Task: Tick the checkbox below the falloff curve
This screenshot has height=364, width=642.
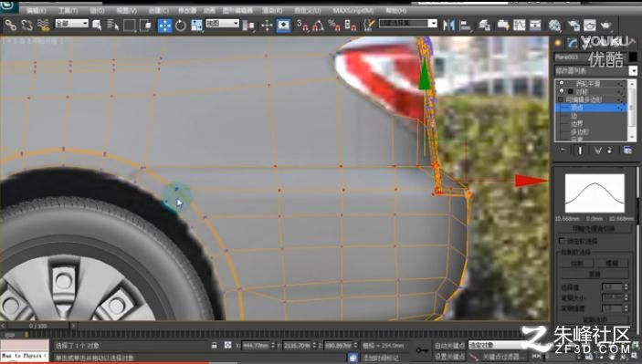Action: pos(562,241)
